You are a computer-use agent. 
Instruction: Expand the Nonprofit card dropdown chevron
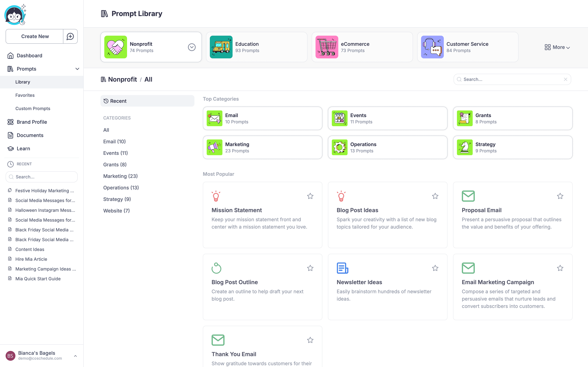(x=192, y=47)
